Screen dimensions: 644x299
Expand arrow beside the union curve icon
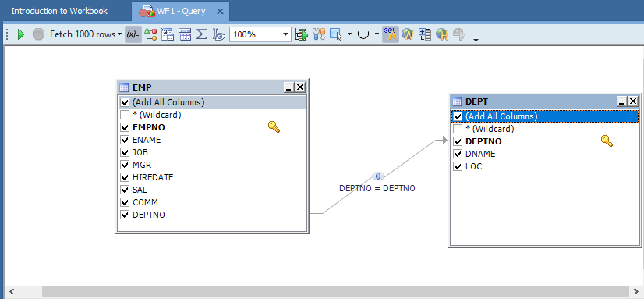[x=377, y=34]
